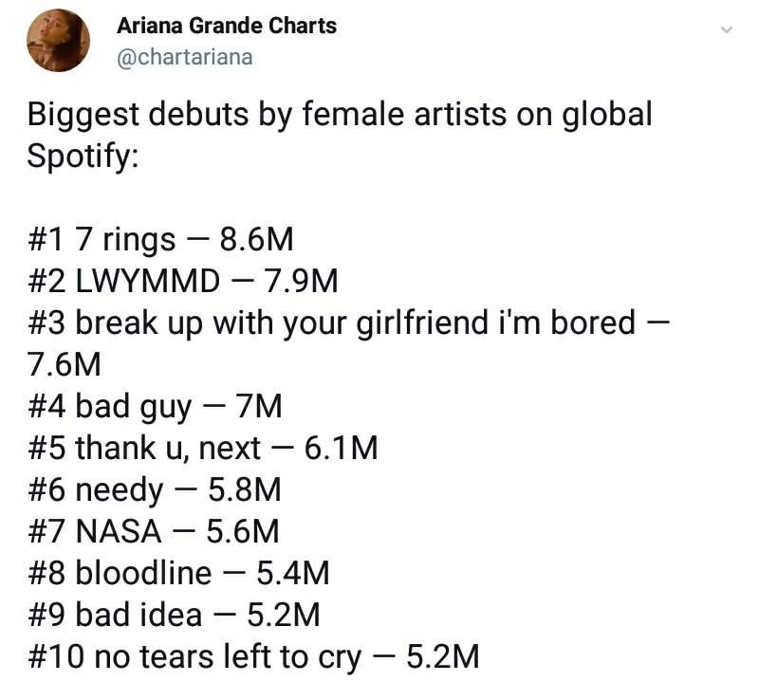The width and height of the screenshot is (758, 700).
Task: Select the '#2 LWYMMD — 7.9M' line
Action: [x=183, y=282]
